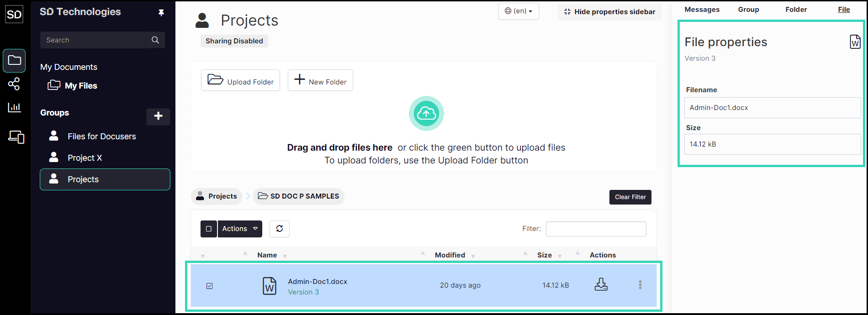Click the plus icon to add group
Viewport: 868px width, 315px height.
coord(158,116)
